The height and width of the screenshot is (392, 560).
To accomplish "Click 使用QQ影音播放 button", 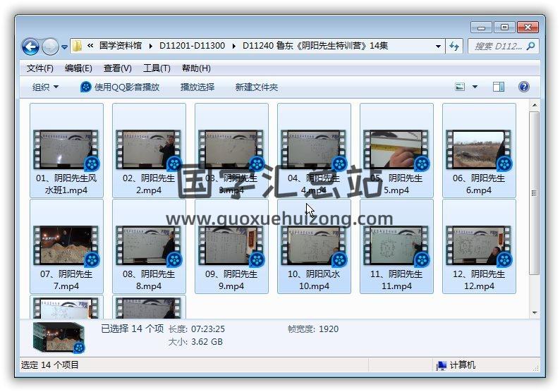I will click(120, 87).
